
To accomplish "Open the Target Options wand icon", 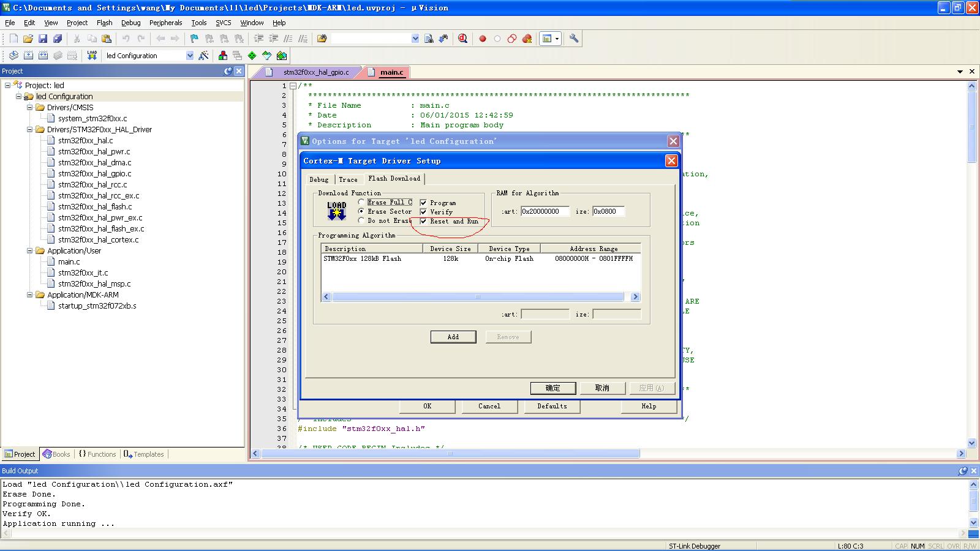I will coord(204,55).
